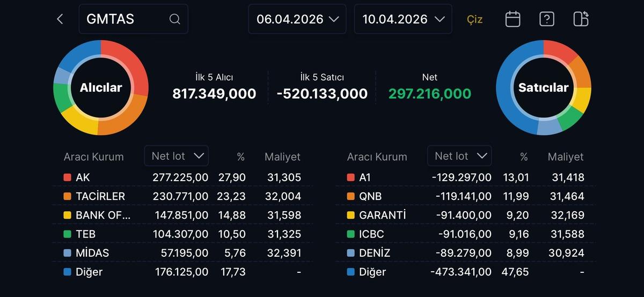
Task: Click the orange TACİRLER color swatch
Action: point(67,196)
